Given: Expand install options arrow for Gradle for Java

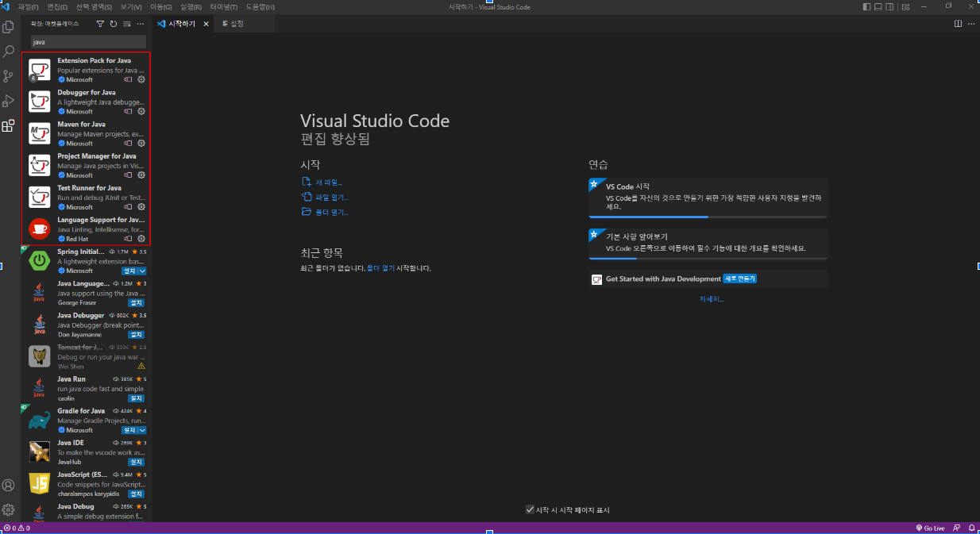Looking at the screenshot, I should tap(142, 430).
